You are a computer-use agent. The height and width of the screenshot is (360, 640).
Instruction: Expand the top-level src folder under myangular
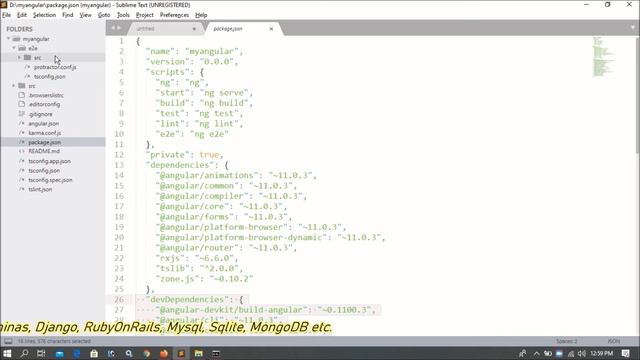14,86
